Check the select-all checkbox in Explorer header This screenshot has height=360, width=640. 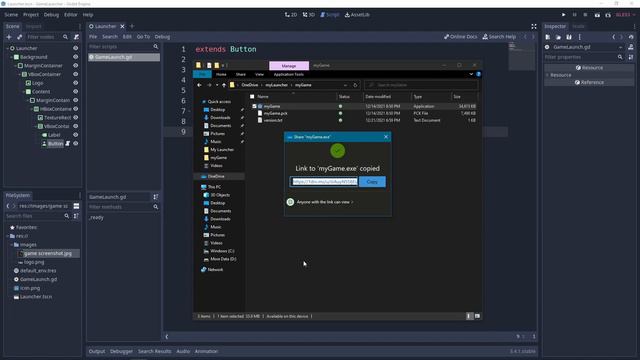(252, 97)
